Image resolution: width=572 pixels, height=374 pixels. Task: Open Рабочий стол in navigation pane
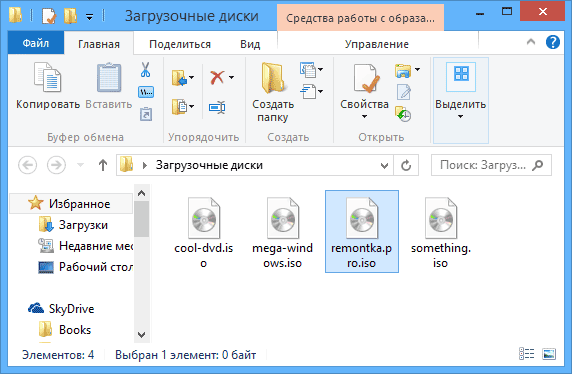click(x=85, y=267)
